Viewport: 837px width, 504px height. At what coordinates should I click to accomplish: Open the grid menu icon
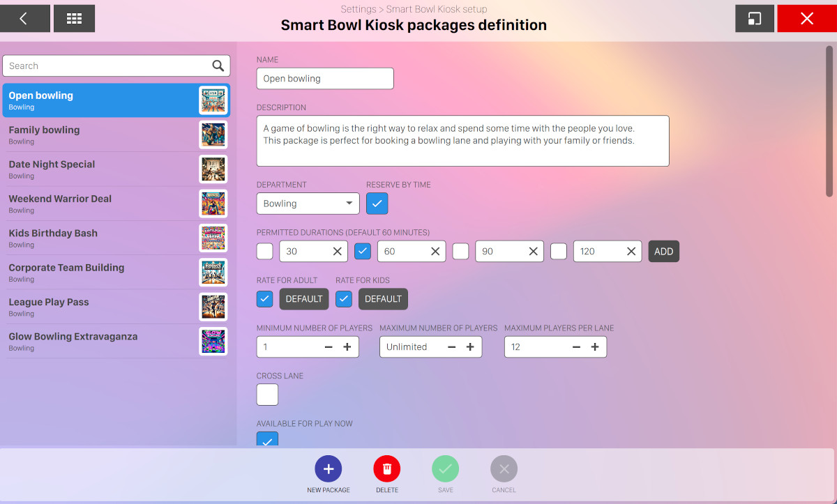pyautogui.click(x=74, y=19)
